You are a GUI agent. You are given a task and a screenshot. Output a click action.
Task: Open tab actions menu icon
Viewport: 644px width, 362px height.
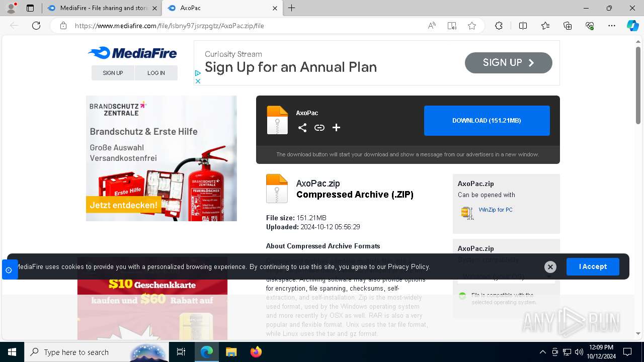(30, 8)
